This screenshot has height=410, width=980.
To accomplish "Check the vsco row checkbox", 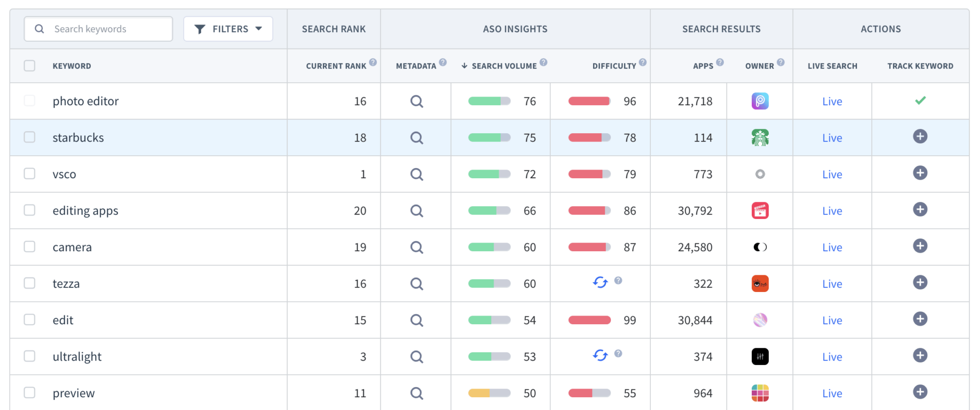I will (30, 174).
